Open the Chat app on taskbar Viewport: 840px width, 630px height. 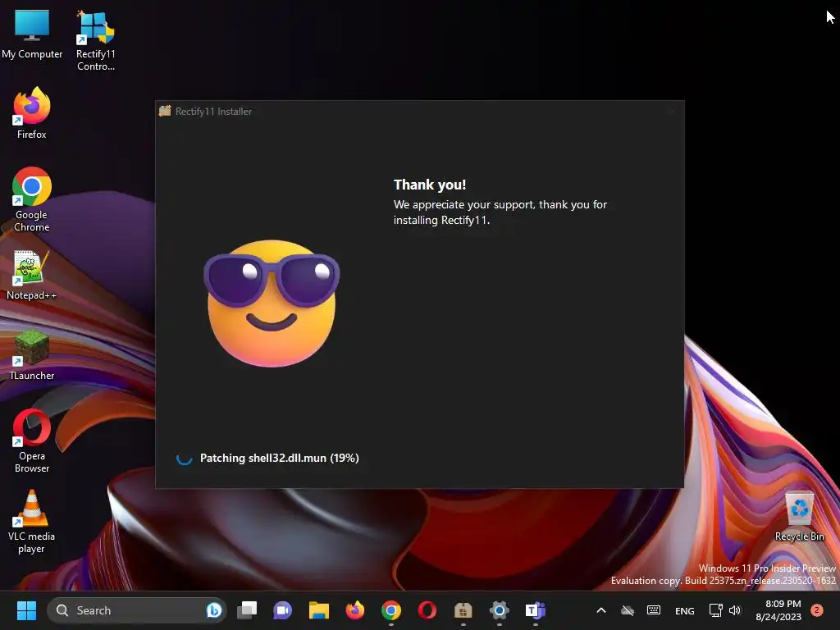click(x=282, y=610)
